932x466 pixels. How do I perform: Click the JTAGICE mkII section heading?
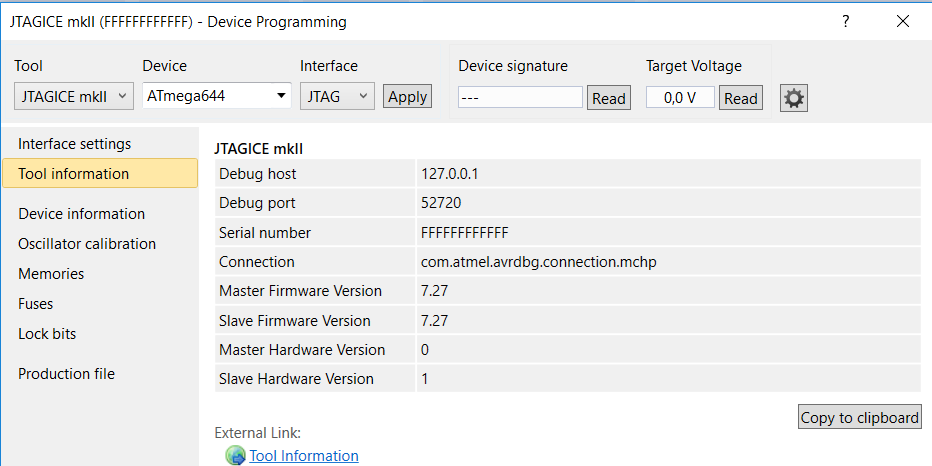[259, 149]
